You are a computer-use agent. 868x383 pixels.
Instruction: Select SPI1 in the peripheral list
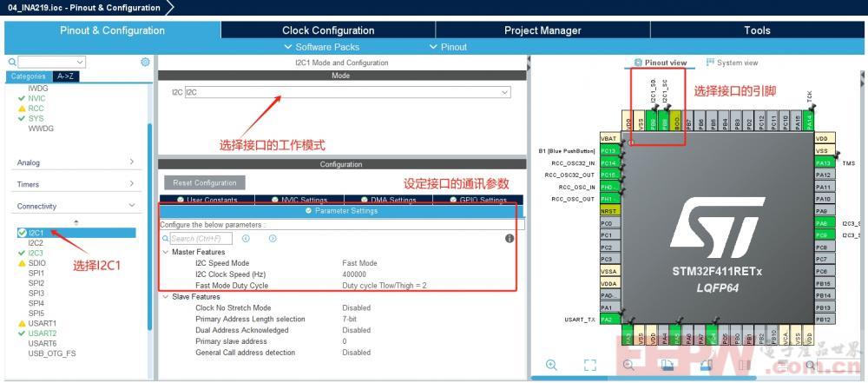36,274
